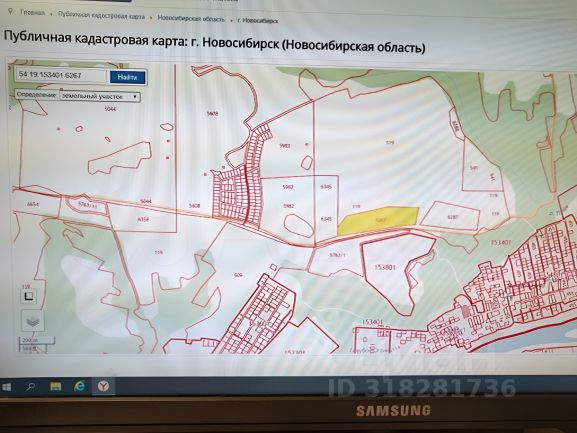Open г. Новосибирск breadcrumb link
Viewport: 577px width, 433px height.
[x=258, y=21]
